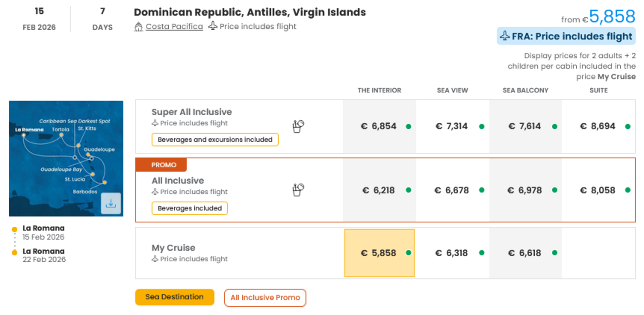Open the Costa Pacifica ship link

tap(174, 26)
